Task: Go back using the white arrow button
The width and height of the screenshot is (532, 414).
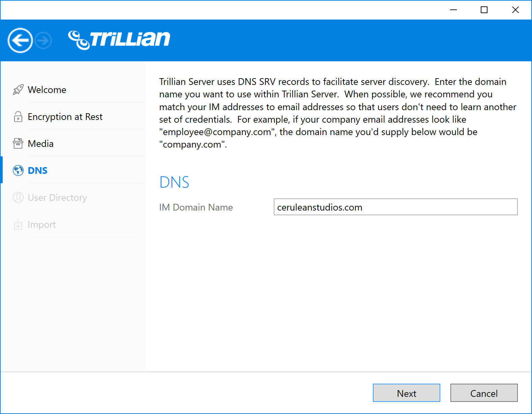Action: click(20, 40)
